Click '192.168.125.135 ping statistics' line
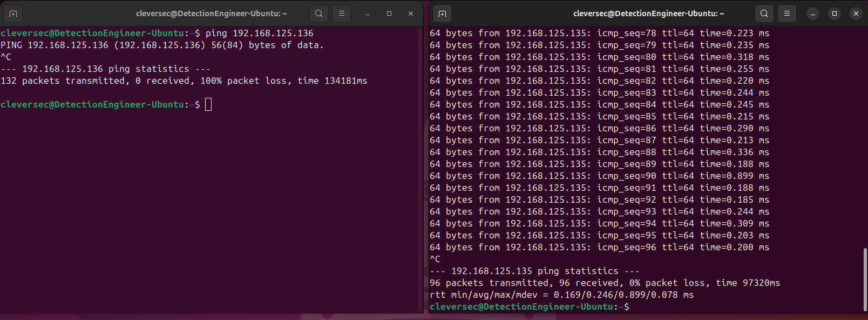This screenshot has height=320, width=868. tap(534, 271)
